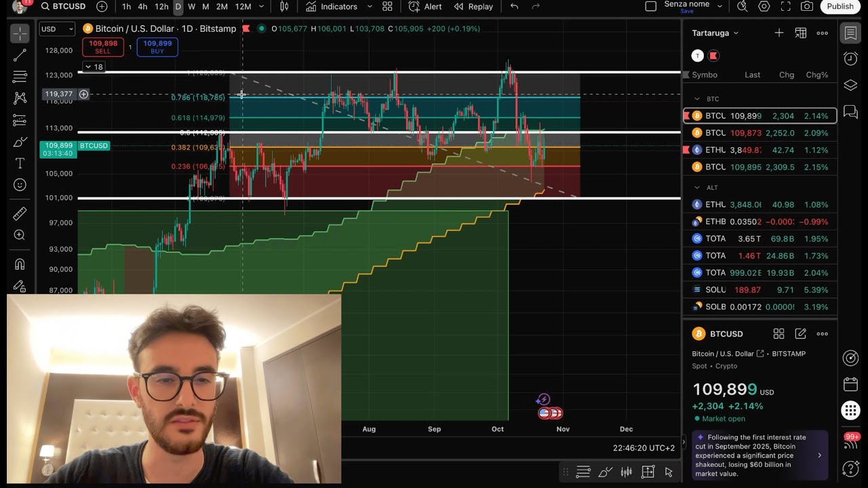Add a symbol to the watchlist

779,33
